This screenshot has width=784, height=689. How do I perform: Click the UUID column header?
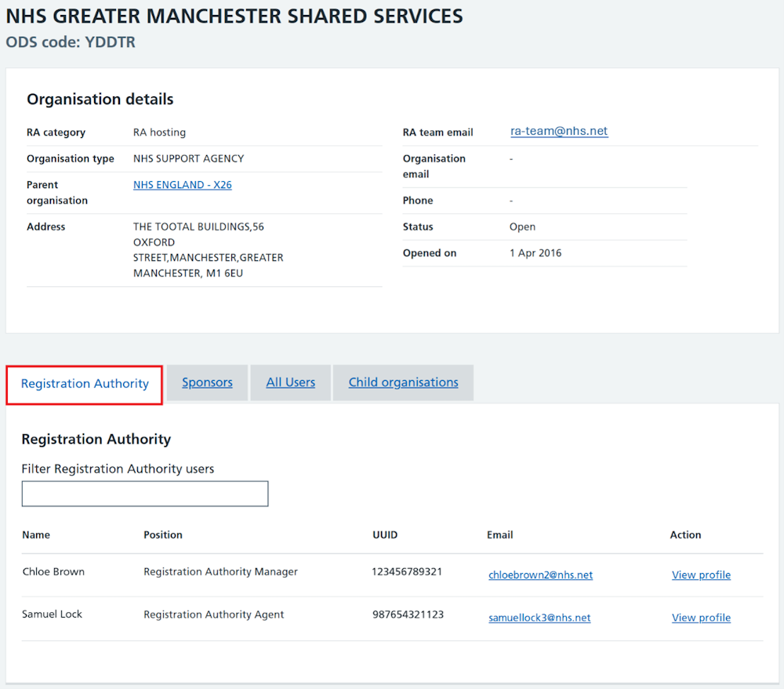tap(385, 535)
